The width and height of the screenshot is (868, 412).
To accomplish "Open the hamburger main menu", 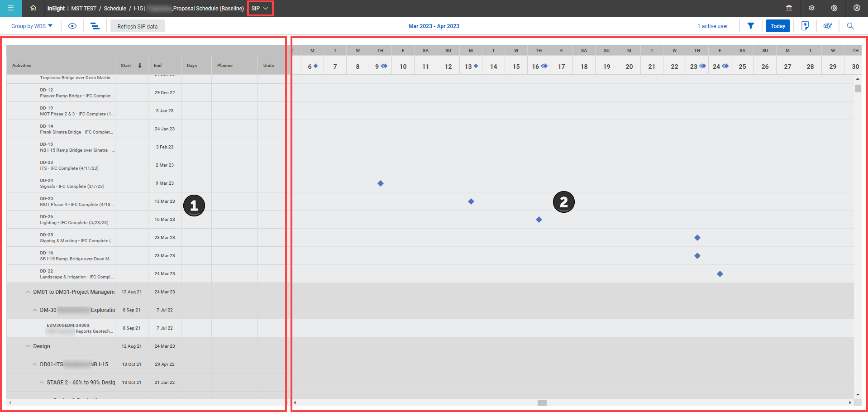I will 11,8.
